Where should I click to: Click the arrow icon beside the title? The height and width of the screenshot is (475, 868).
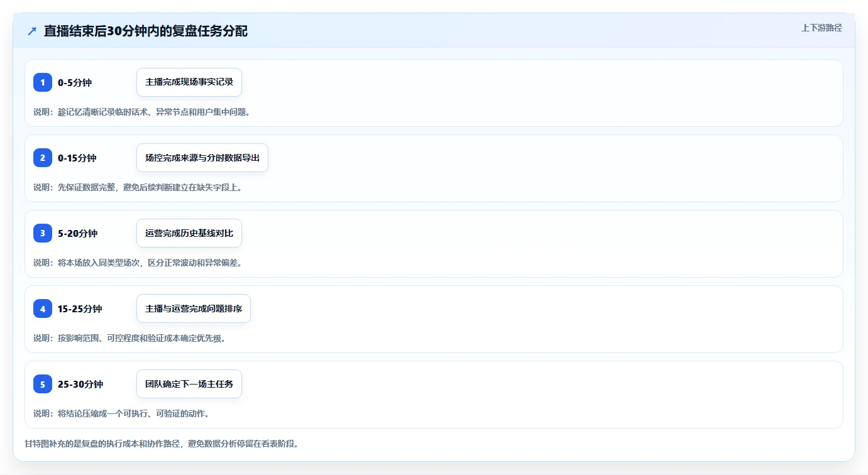32,31
